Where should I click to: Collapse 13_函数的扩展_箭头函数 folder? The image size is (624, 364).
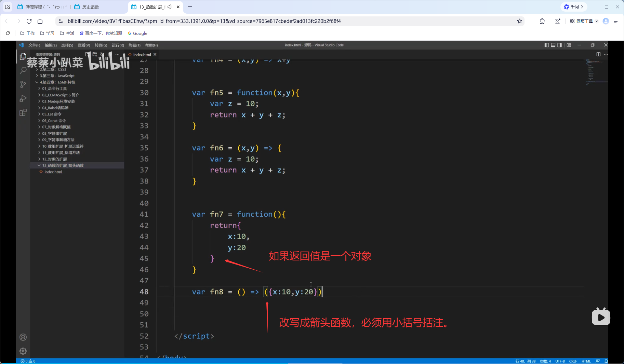coord(77,165)
